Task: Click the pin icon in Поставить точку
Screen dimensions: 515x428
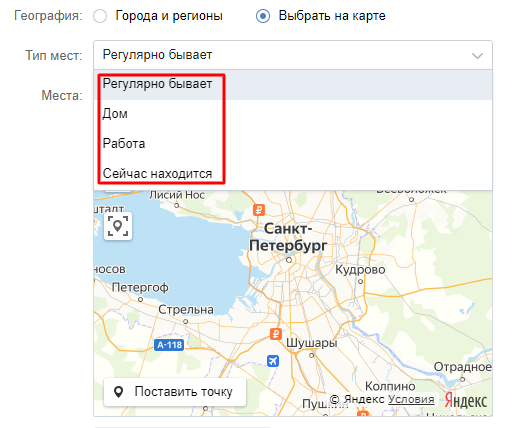Action: point(118,392)
